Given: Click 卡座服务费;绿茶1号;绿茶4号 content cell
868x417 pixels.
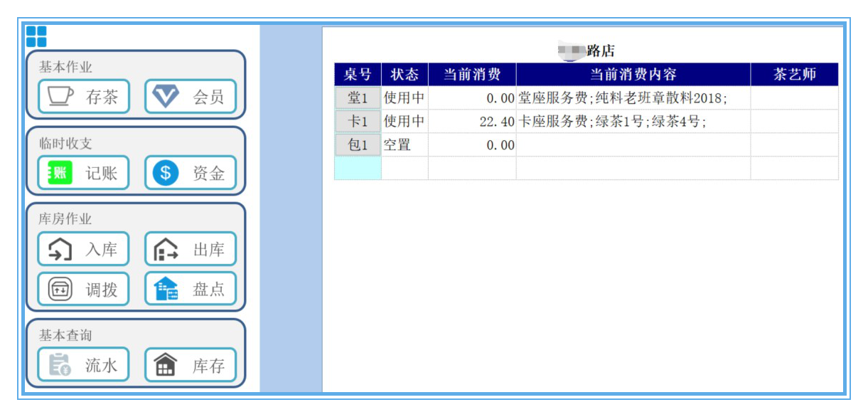Looking at the screenshot, I should (x=633, y=122).
